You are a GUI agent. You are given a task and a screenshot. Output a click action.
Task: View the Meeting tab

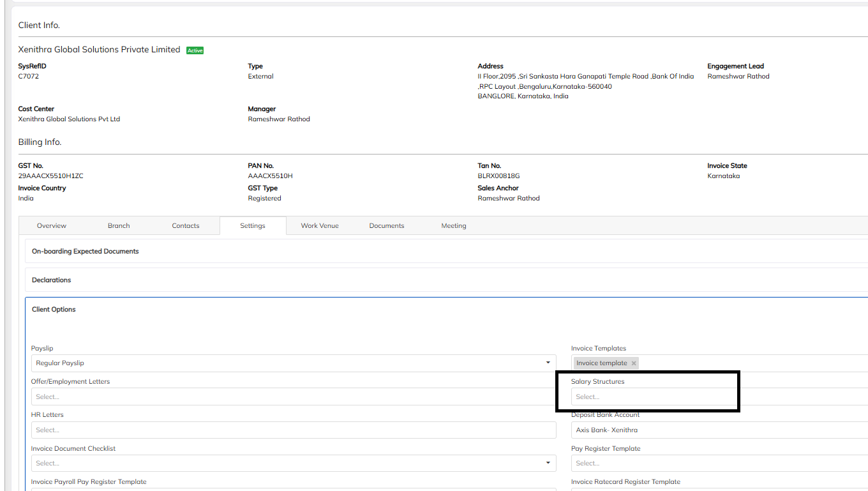[454, 226]
